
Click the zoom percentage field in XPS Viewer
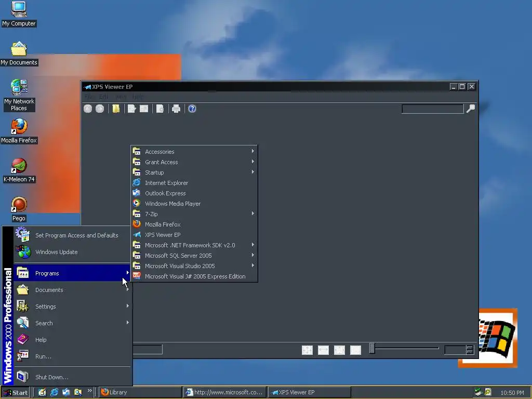pos(455,350)
